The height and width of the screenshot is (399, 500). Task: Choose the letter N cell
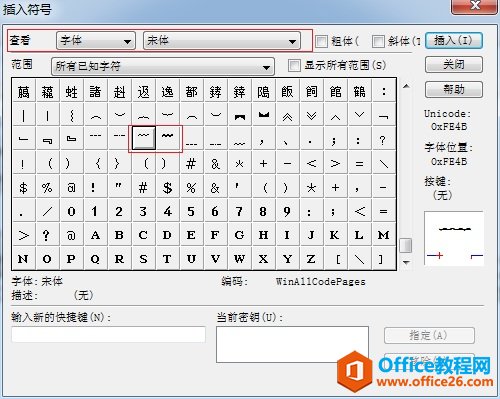coord(24,258)
